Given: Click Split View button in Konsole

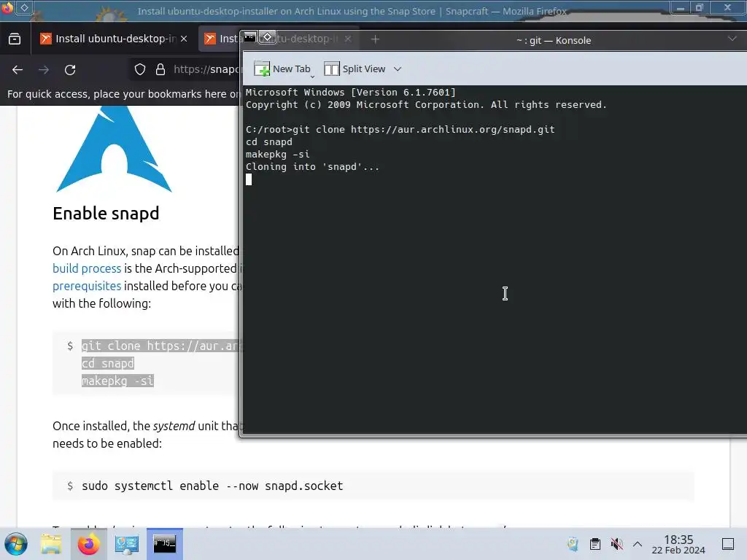Looking at the screenshot, I should click(x=355, y=69).
